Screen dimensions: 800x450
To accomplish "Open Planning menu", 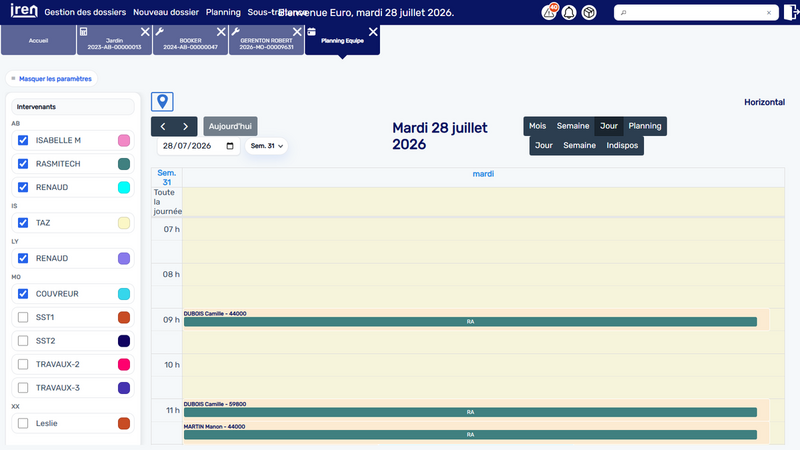I will tap(223, 12).
